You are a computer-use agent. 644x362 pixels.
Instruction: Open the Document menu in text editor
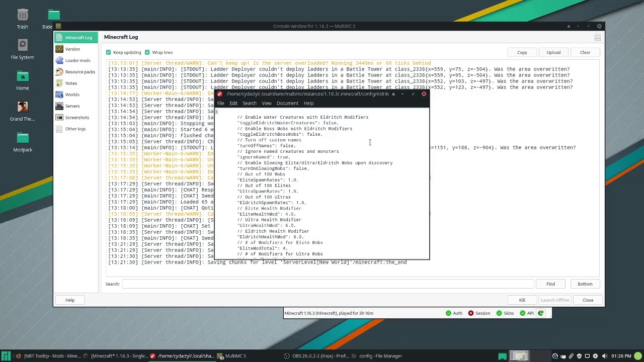pyautogui.click(x=287, y=103)
